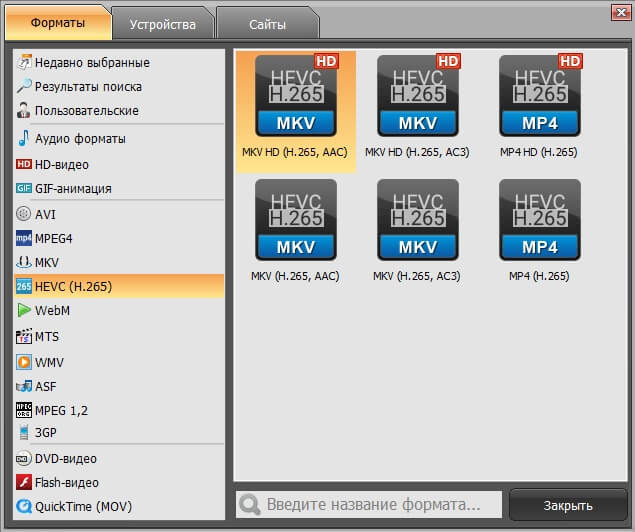Select GIF-анимация list entry
Viewport: 635px width, 532px height.
119,188
